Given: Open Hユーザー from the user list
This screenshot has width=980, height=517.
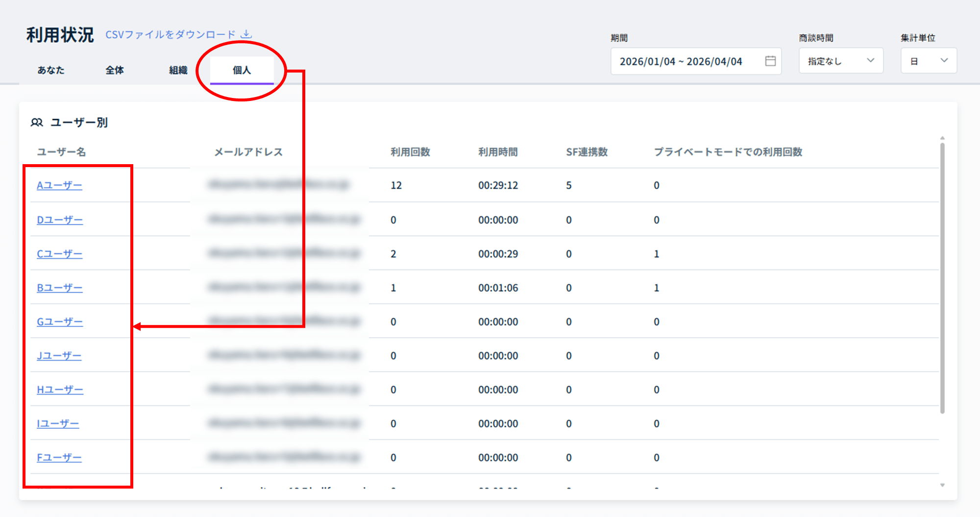Looking at the screenshot, I should [x=60, y=390].
